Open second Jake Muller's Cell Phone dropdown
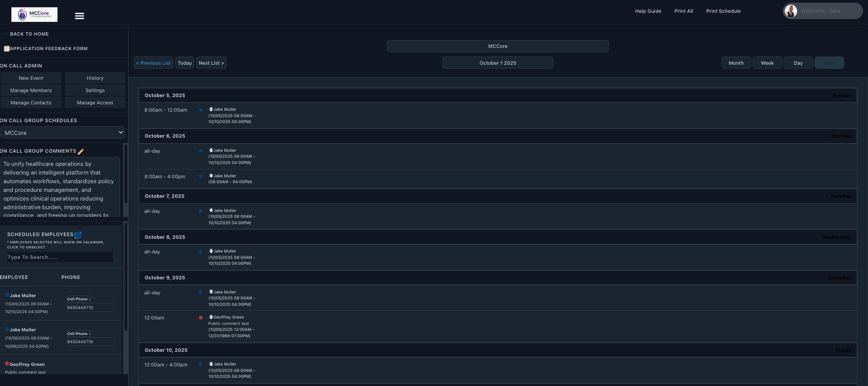This screenshot has height=386, width=868. 78,334
